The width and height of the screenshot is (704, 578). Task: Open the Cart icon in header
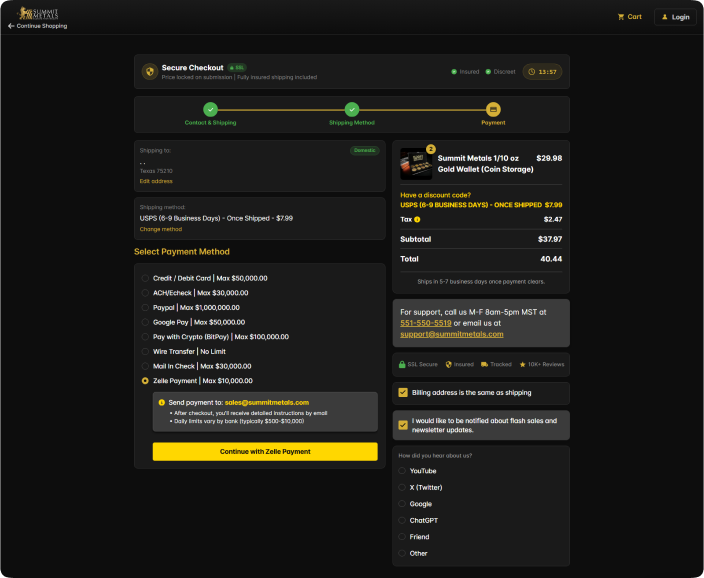click(621, 17)
